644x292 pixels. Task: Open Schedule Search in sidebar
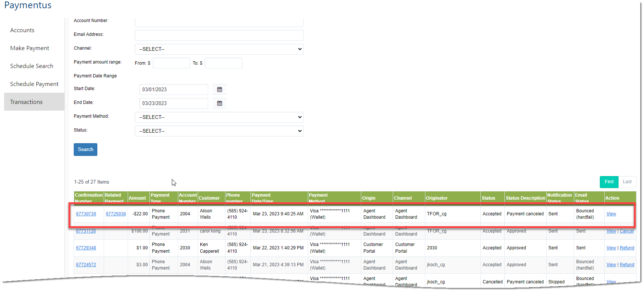coord(31,66)
